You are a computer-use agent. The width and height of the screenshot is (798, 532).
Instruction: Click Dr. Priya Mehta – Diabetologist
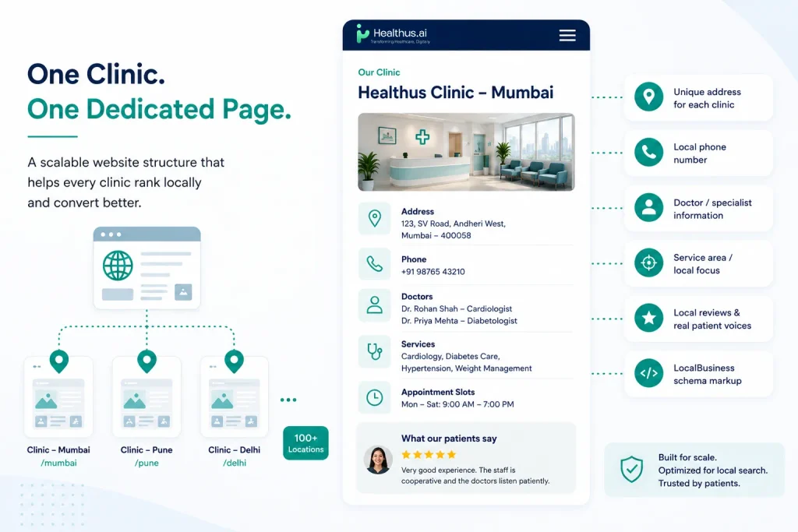coord(459,321)
